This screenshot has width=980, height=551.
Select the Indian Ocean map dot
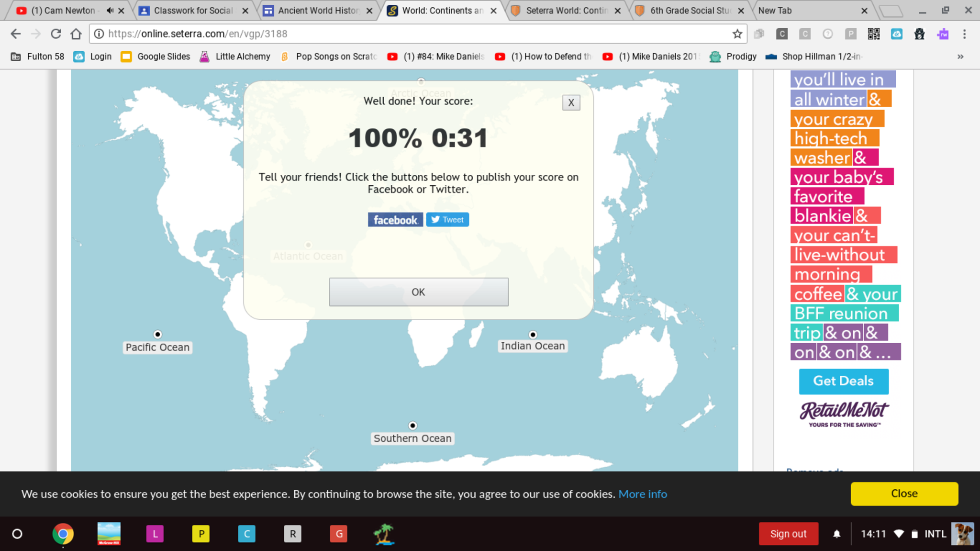pos(533,334)
